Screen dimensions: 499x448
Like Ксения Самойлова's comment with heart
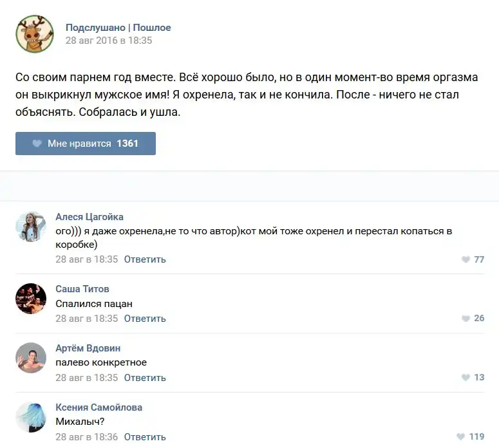tap(460, 437)
